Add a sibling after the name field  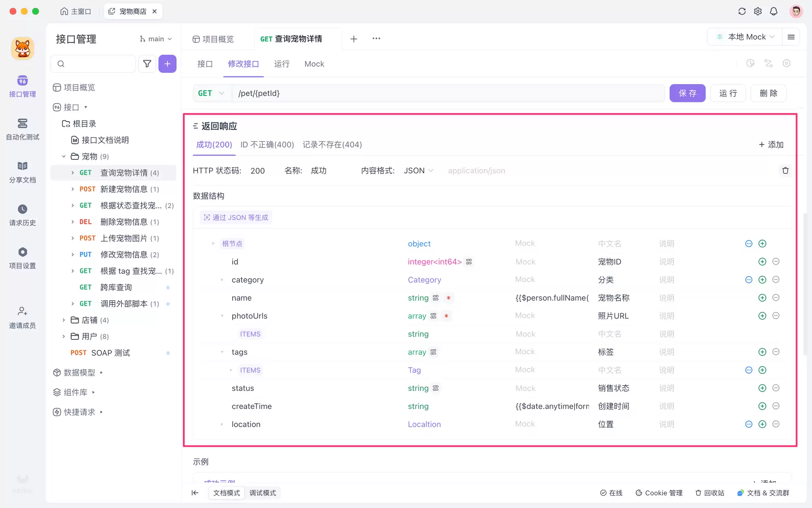coord(762,298)
